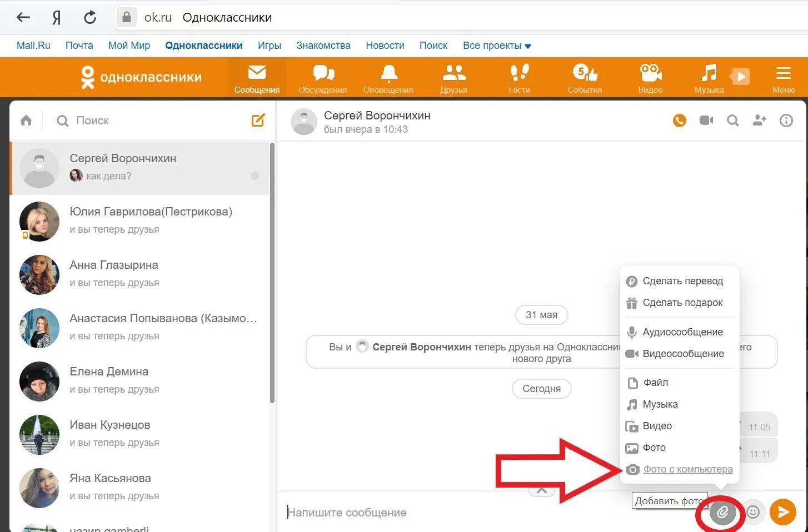Open the Mail.Ru link
The height and width of the screenshot is (532, 808).
click(33, 46)
